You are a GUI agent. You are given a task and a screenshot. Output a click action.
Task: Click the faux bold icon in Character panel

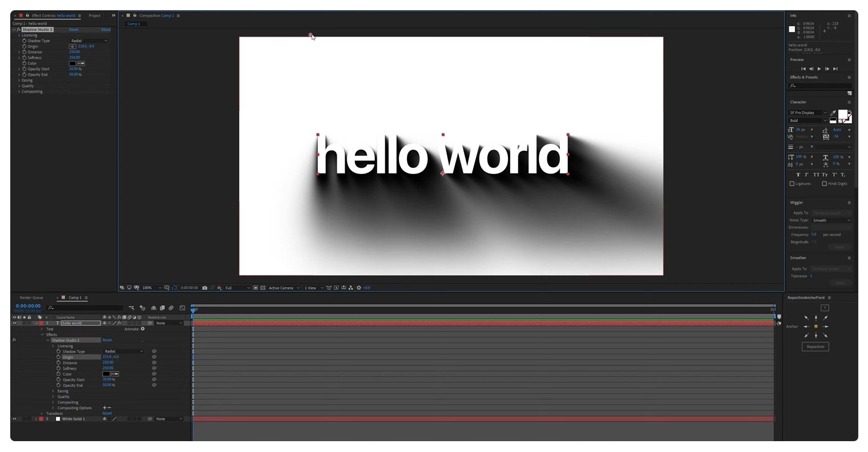coord(798,175)
